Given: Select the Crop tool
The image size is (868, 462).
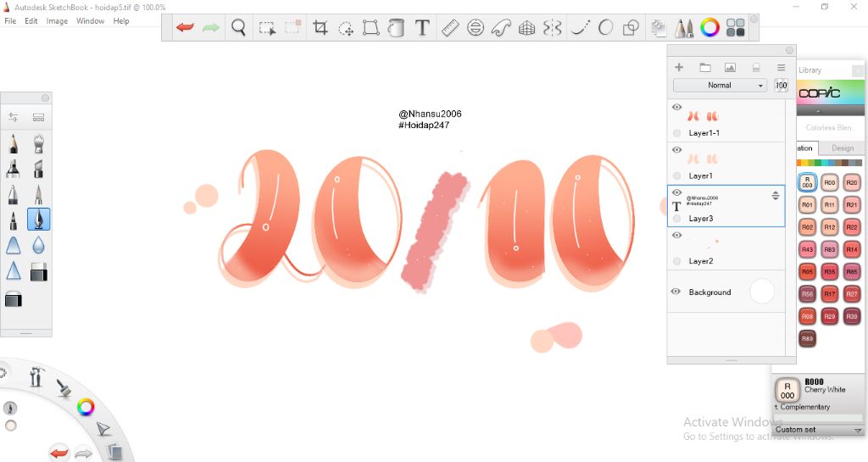Looking at the screenshot, I should pyautogui.click(x=320, y=27).
